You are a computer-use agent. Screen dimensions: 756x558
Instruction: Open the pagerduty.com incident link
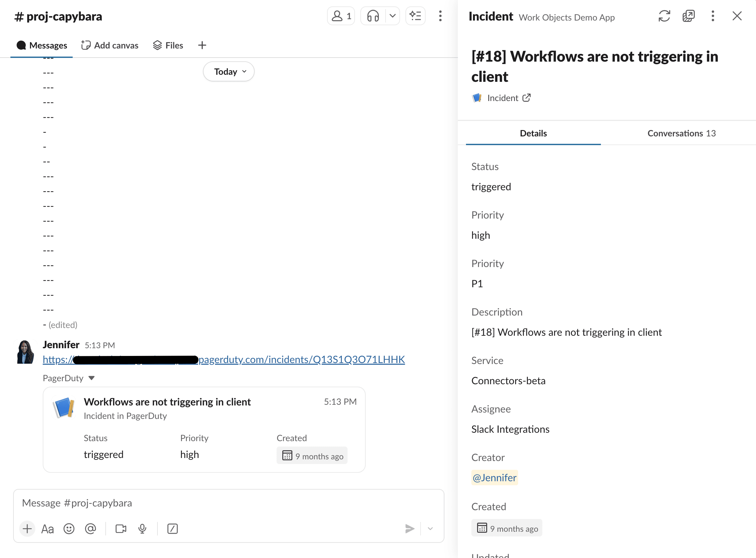pos(301,359)
